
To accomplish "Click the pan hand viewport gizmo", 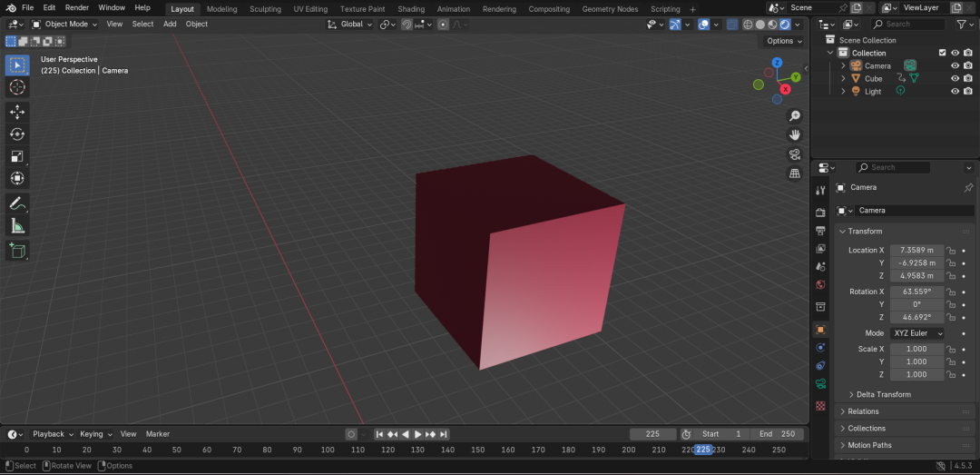I will point(795,134).
